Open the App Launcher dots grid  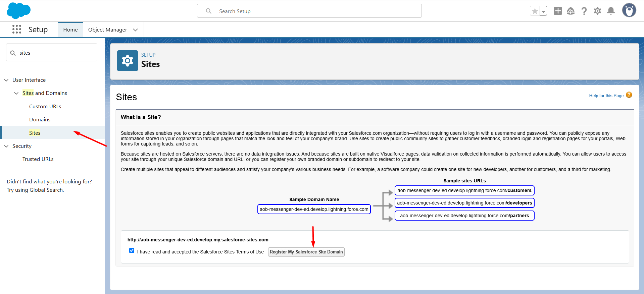[x=17, y=30]
